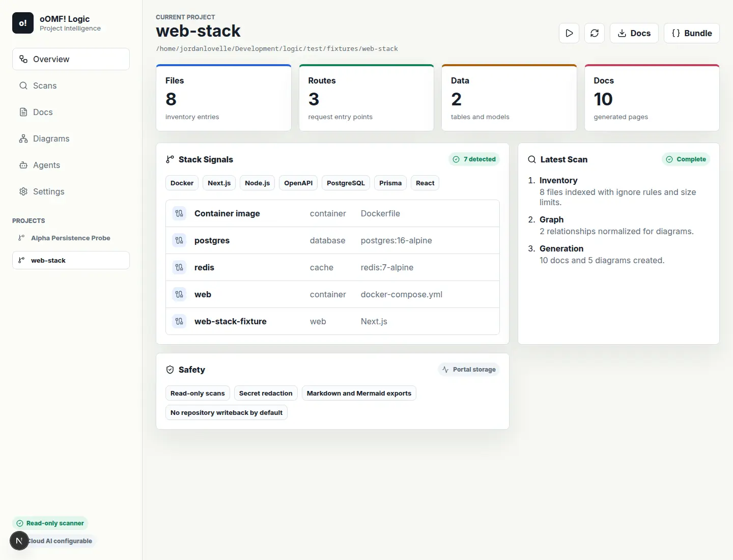Click the icon beside redis row
733x560 pixels.
pos(179,267)
